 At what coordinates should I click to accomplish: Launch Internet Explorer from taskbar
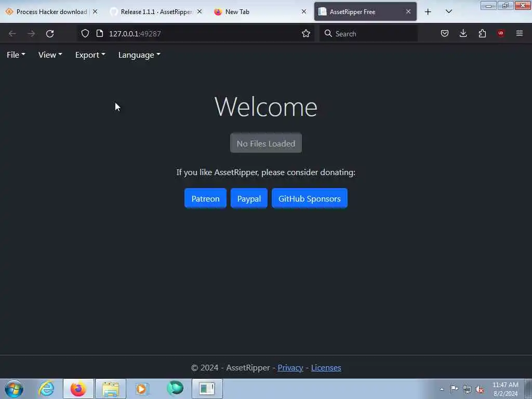(x=46, y=389)
